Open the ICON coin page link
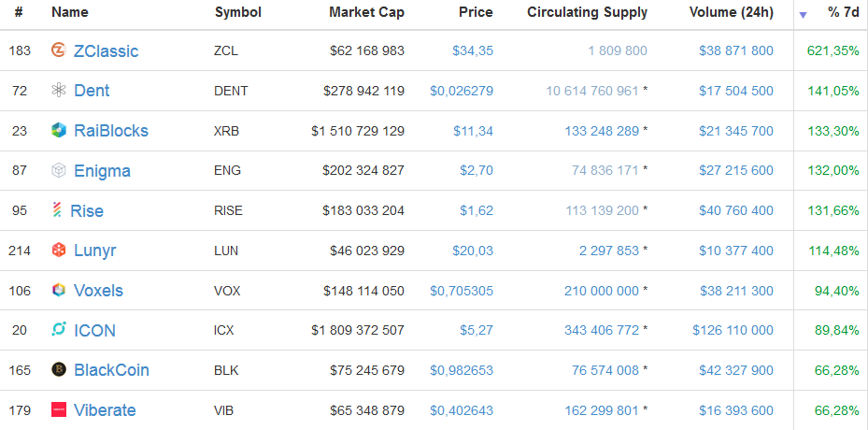This screenshot has width=868, height=430. tap(94, 330)
